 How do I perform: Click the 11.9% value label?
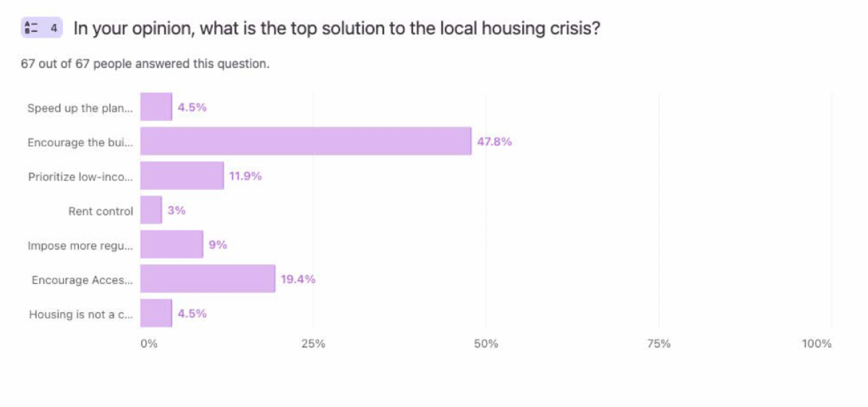point(245,176)
